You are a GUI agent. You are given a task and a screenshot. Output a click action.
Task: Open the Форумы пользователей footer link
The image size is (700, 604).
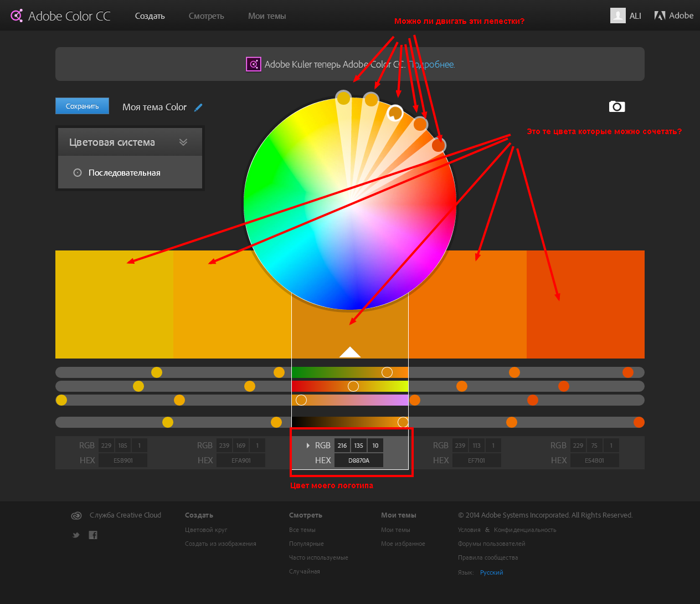click(x=492, y=544)
